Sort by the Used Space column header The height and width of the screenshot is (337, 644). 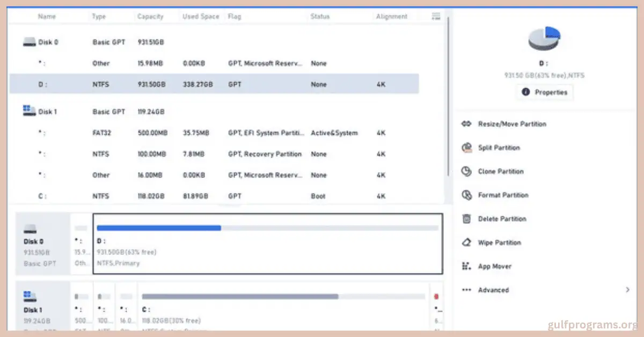click(x=201, y=17)
